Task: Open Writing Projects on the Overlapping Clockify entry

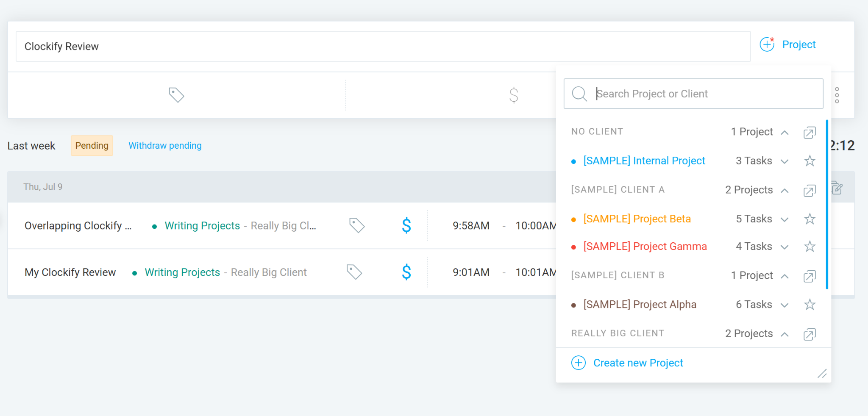Action: pyautogui.click(x=202, y=226)
